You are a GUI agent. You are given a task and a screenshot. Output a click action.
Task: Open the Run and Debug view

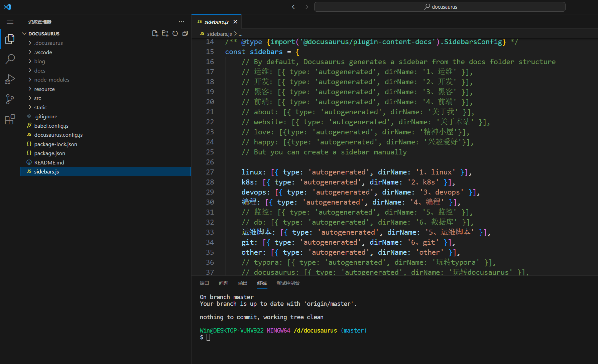coord(10,79)
